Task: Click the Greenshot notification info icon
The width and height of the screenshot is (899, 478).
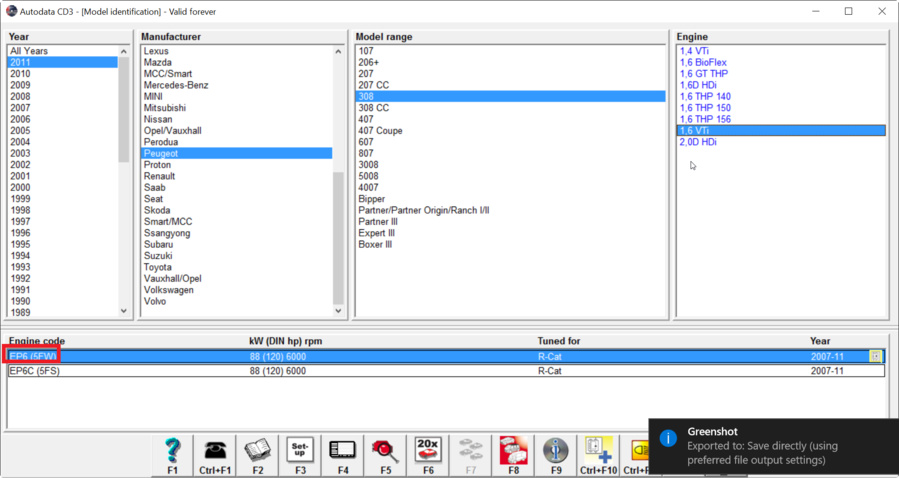Action: point(668,438)
